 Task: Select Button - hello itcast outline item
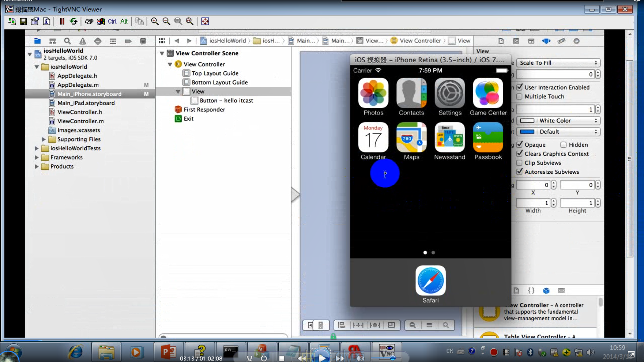226,101
